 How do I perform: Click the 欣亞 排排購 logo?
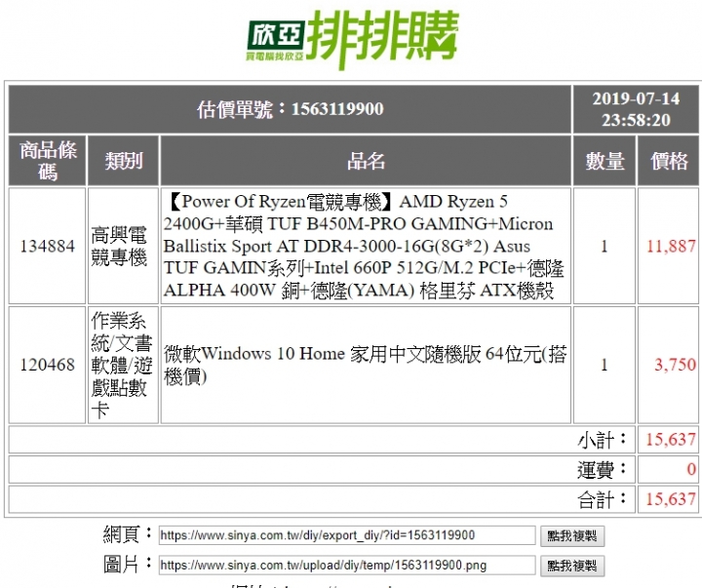353,38
